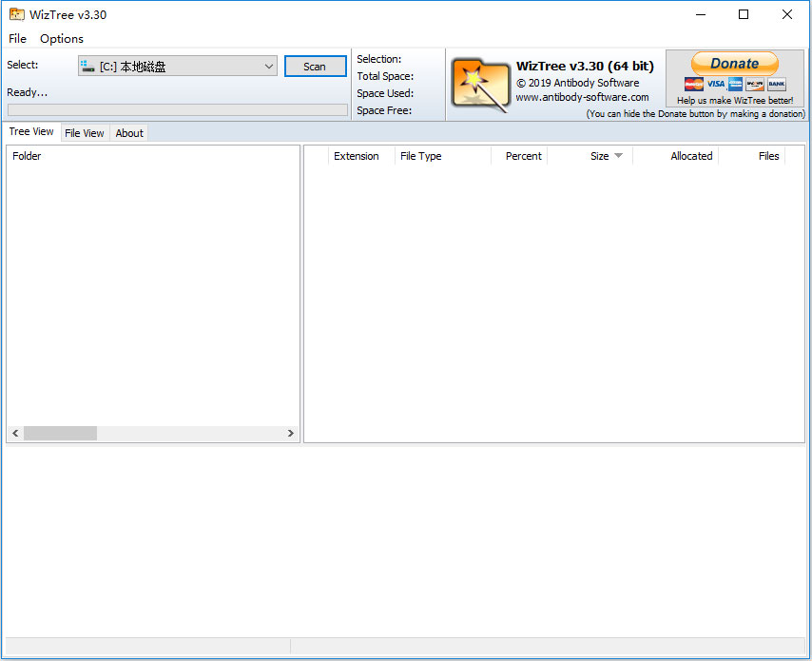Image resolution: width=812 pixels, height=661 pixels.
Task: Click the folder pane's left scroll arrow
Action: [15, 433]
